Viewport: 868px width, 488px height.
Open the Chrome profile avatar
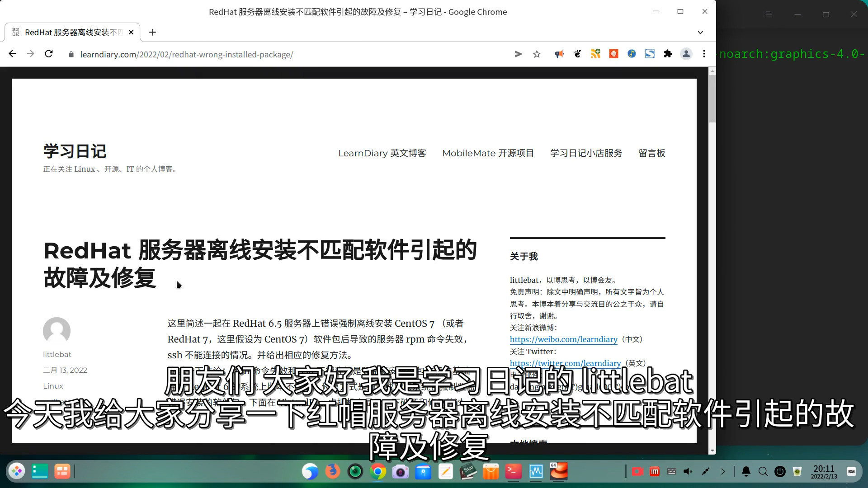(686, 54)
